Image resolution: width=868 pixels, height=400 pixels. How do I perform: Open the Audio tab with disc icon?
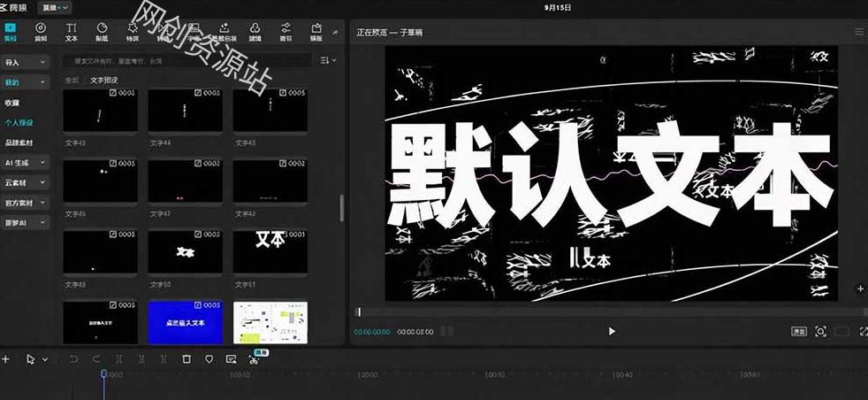[x=41, y=32]
